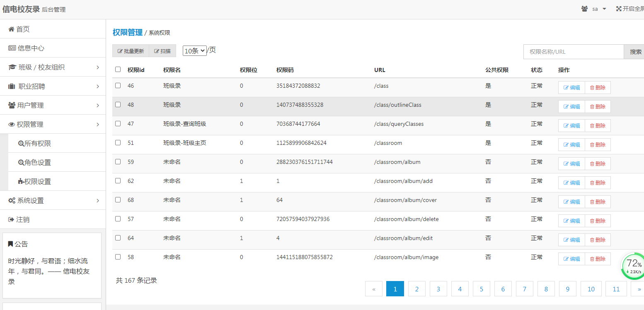Check the box for permission id 57
Image resolution: width=644 pixels, height=310 pixels.
click(118, 219)
